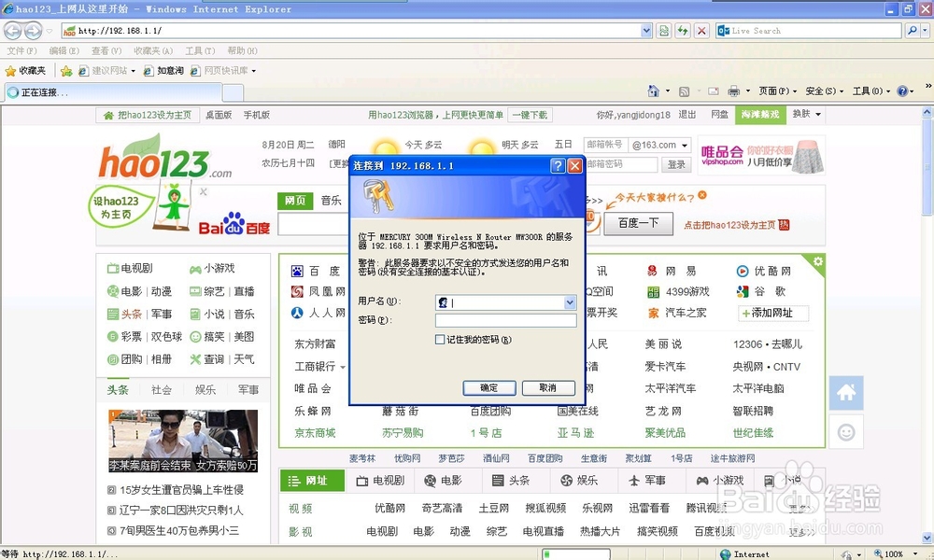Screen dimensions: 934x560
Task: Click the magnifier Search icon in Live Search
Action: pos(913,30)
